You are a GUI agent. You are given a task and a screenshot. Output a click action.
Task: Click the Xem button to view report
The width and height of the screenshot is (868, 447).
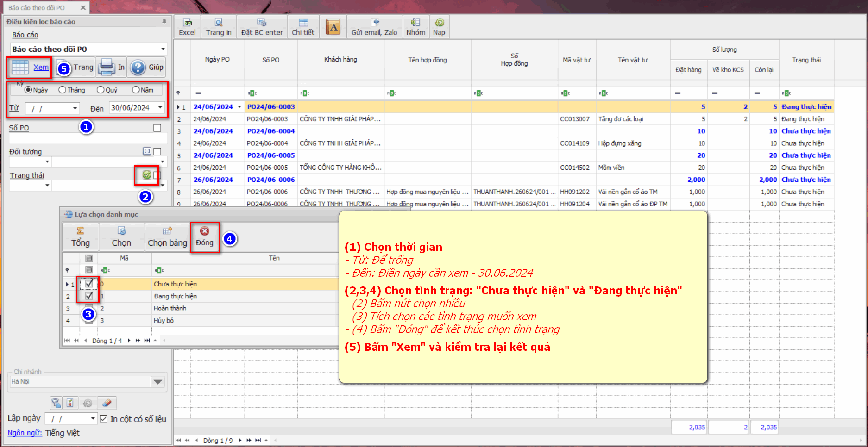click(x=30, y=68)
